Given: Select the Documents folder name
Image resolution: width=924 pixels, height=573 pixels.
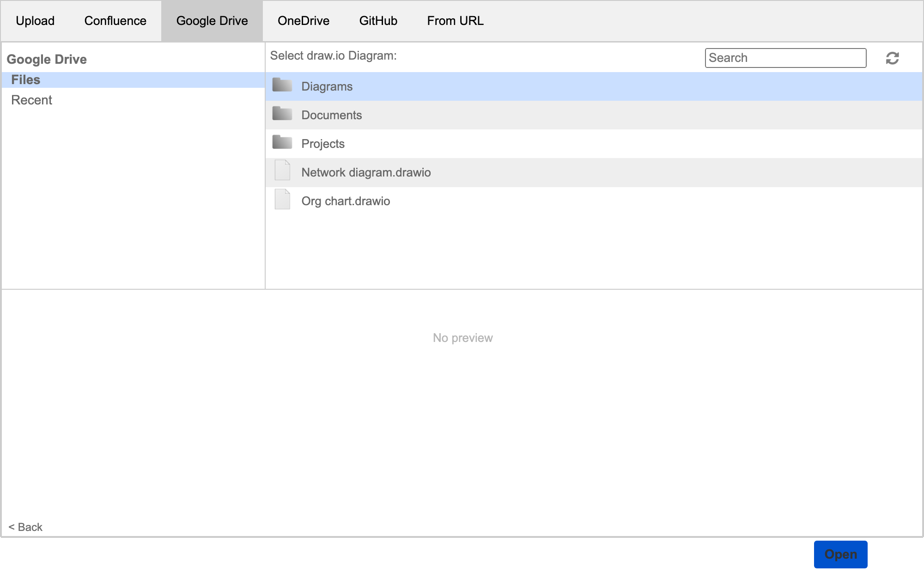Looking at the screenshot, I should [x=332, y=115].
